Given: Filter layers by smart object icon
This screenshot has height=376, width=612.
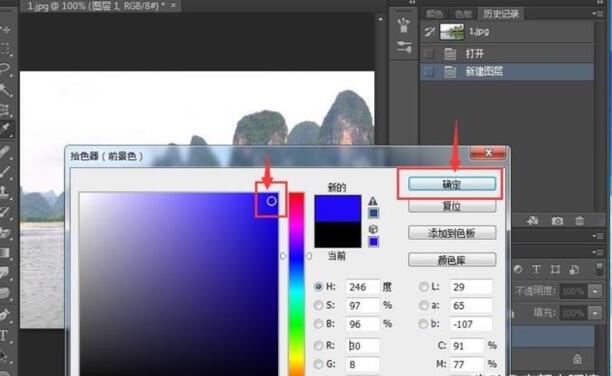Looking at the screenshot, I should pyautogui.click(x=574, y=269).
